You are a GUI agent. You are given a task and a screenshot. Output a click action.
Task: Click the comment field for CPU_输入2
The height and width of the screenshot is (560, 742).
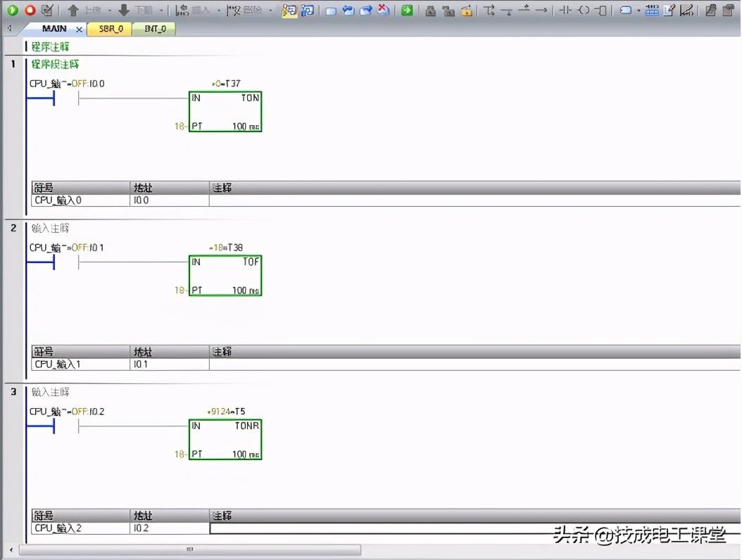pyautogui.click(x=475, y=528)
